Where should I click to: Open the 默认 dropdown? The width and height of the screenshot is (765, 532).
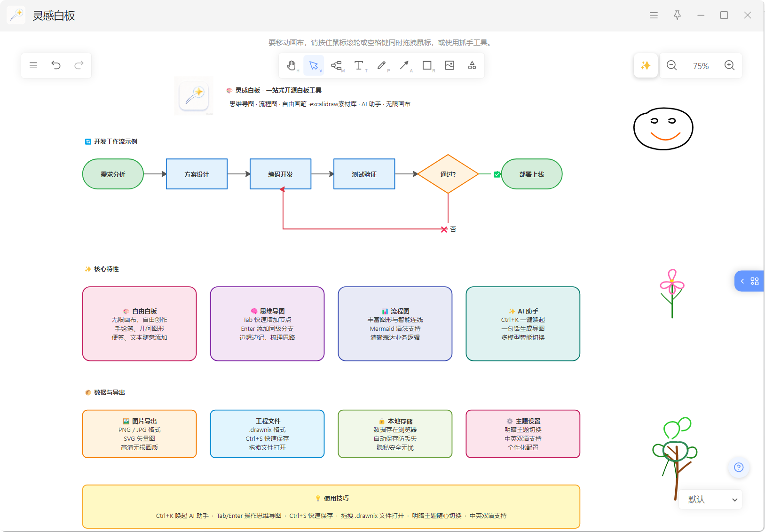(710, 500)
